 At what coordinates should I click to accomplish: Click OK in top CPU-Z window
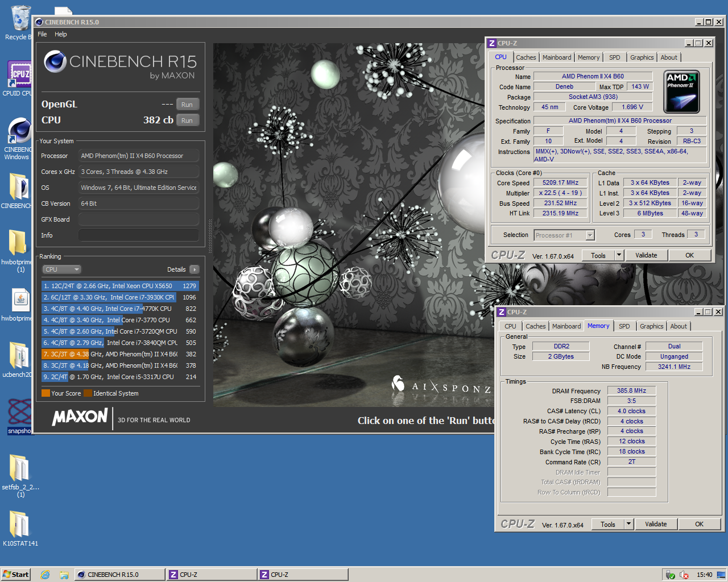click(690, 256)
